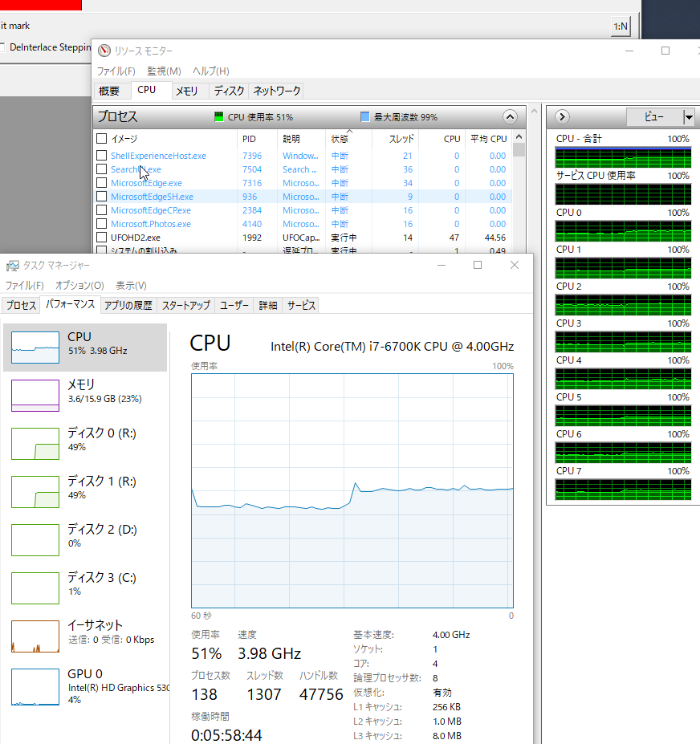The width and height of the screenshot is (700, 744).
Task: Toggle the DeInterlace Stepping checkbox
Action: [x=2, y=47]
